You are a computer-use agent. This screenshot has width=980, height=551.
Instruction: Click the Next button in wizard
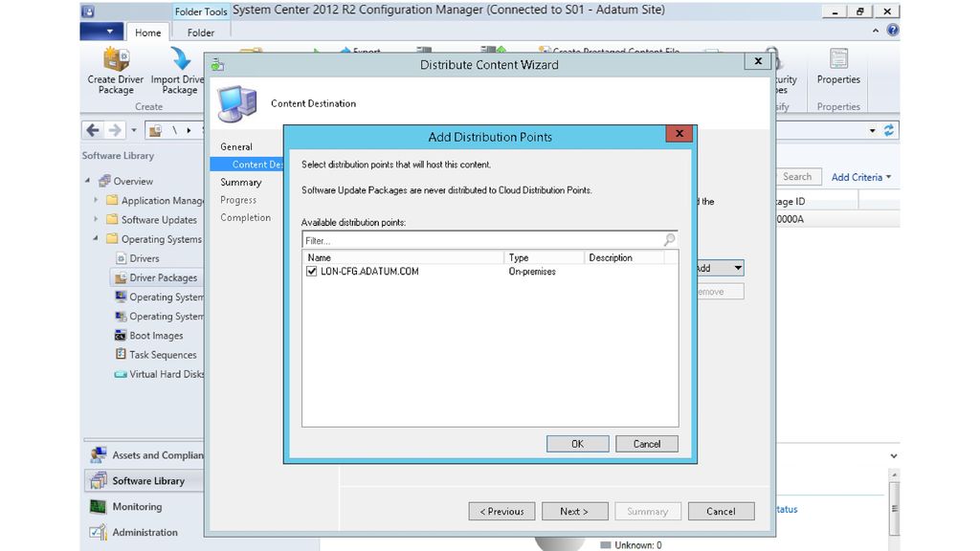point(574,511)
